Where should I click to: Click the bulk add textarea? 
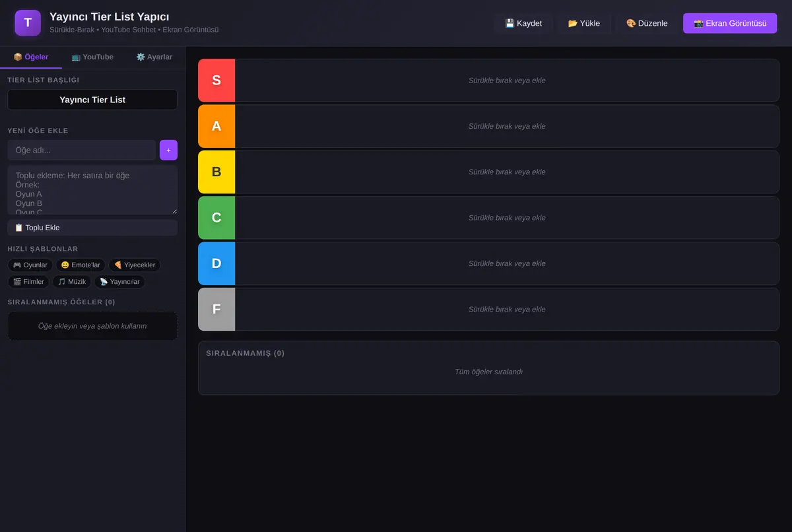[92, 190]
